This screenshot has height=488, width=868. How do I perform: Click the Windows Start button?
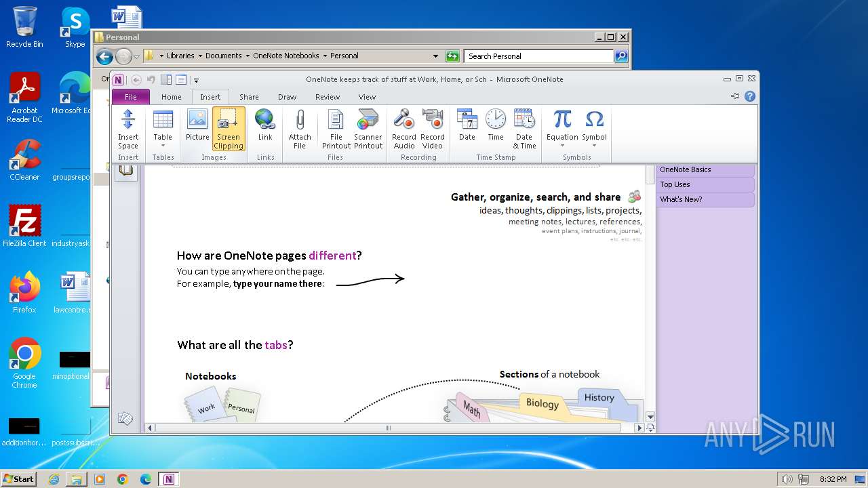point(18,479)
